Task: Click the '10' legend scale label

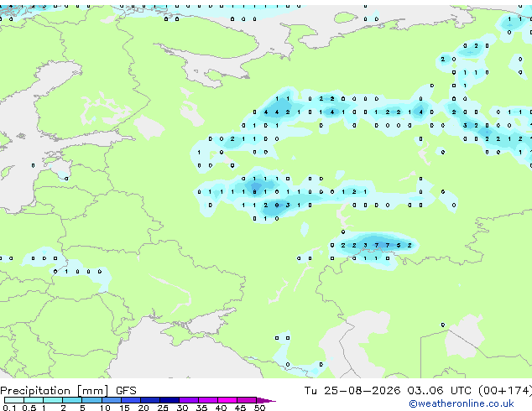Action: coord(105,408)
